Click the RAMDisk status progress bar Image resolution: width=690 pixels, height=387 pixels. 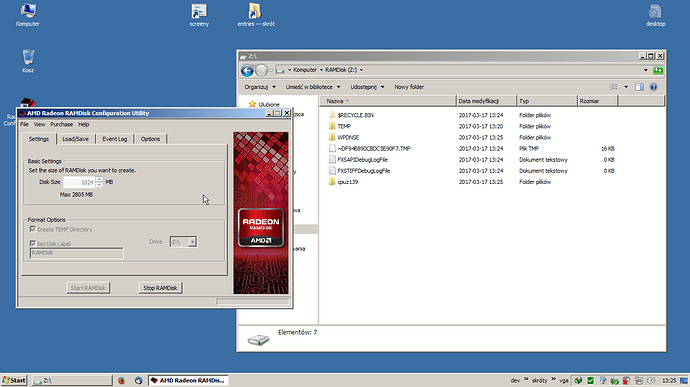253,302
